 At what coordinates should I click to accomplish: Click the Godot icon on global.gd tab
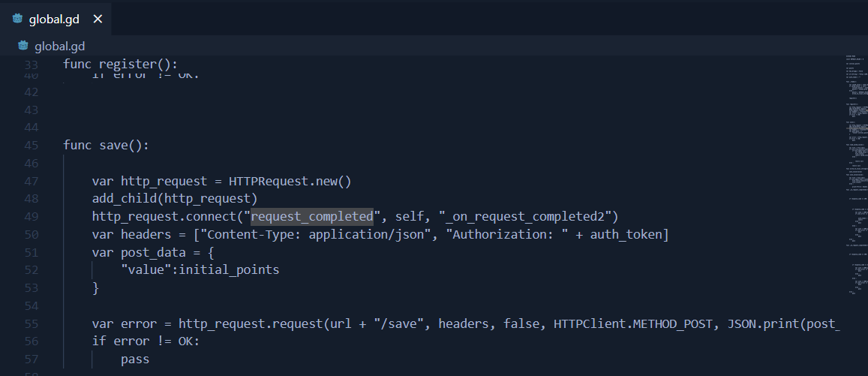tap(17, 19)
